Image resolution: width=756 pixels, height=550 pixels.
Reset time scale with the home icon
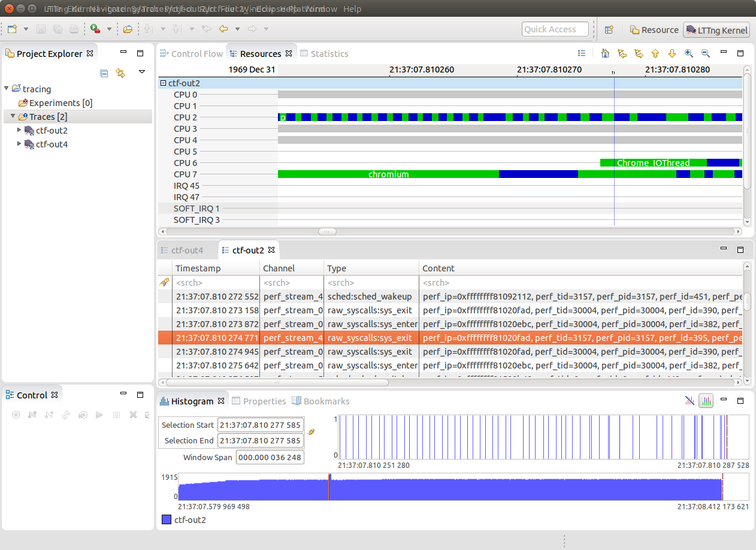pyautogui.click(x=605, y=53)
